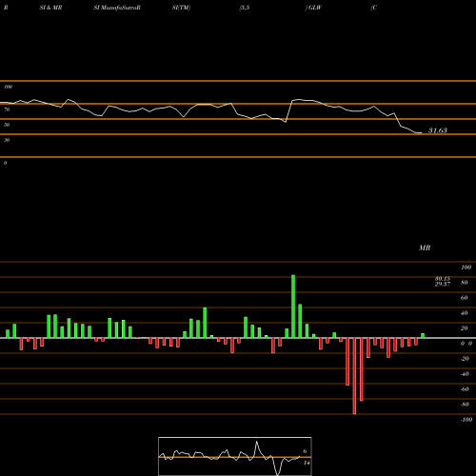The width and height of the screenshot is (476, 476).
Task: Open the mini chart thumbnail at bottom
Action: (235, 456)
